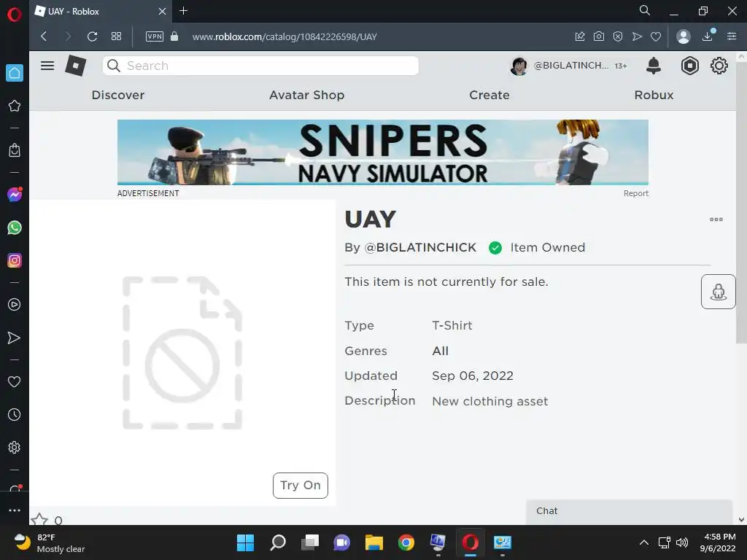Click the Roblox logo home icon
Viewport: 747px width, 560px height.
point(76,66)
